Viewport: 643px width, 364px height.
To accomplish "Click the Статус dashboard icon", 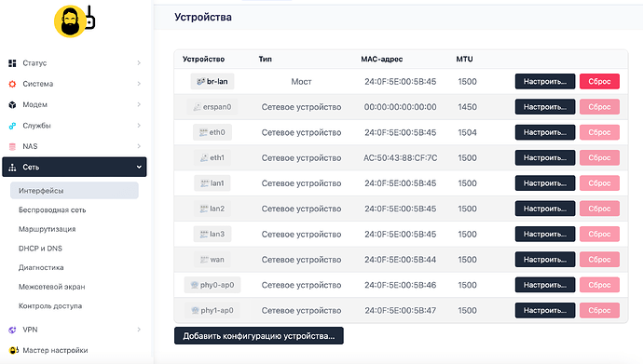I will 12,63.
